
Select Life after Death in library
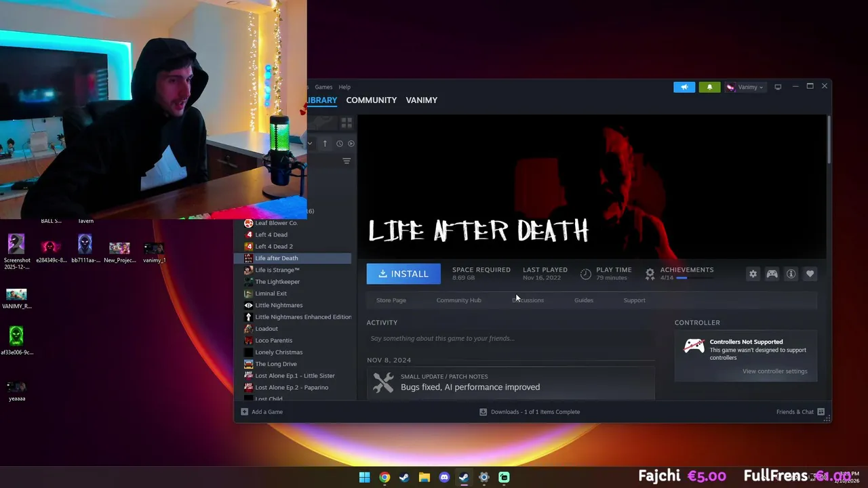(x=293, y=258)
